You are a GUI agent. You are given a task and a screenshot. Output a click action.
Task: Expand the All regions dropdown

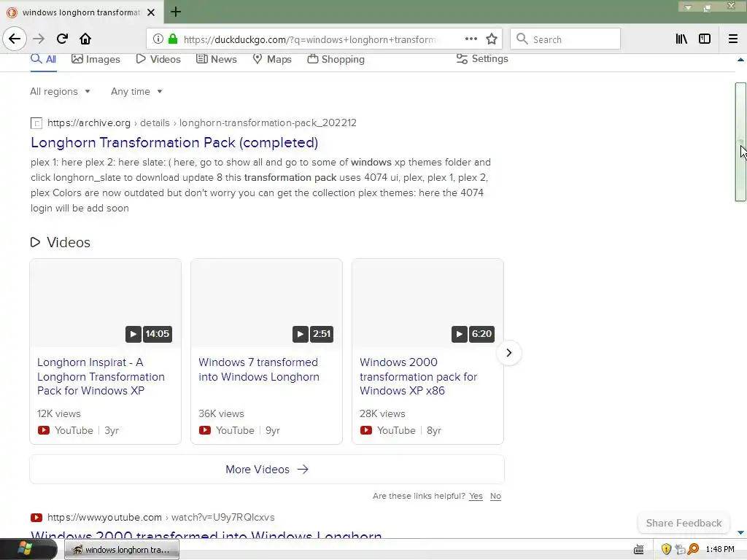pos(60,91)
